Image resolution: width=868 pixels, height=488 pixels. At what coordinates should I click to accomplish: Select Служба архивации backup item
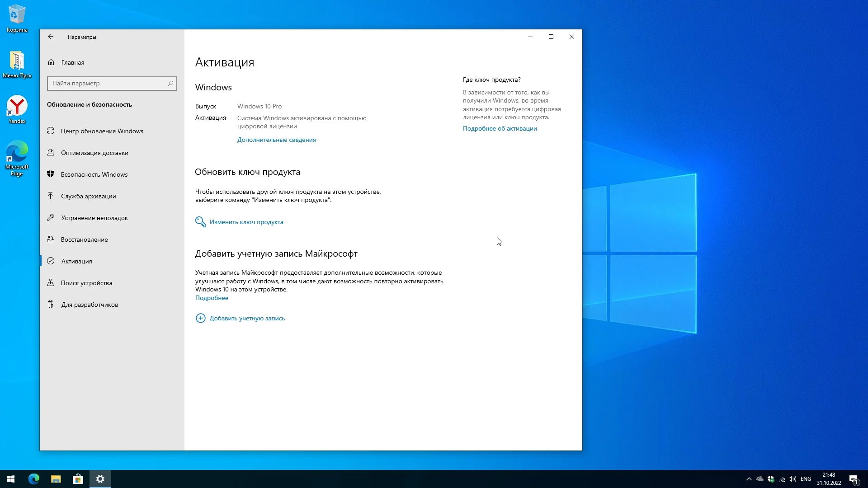point(88,196)
